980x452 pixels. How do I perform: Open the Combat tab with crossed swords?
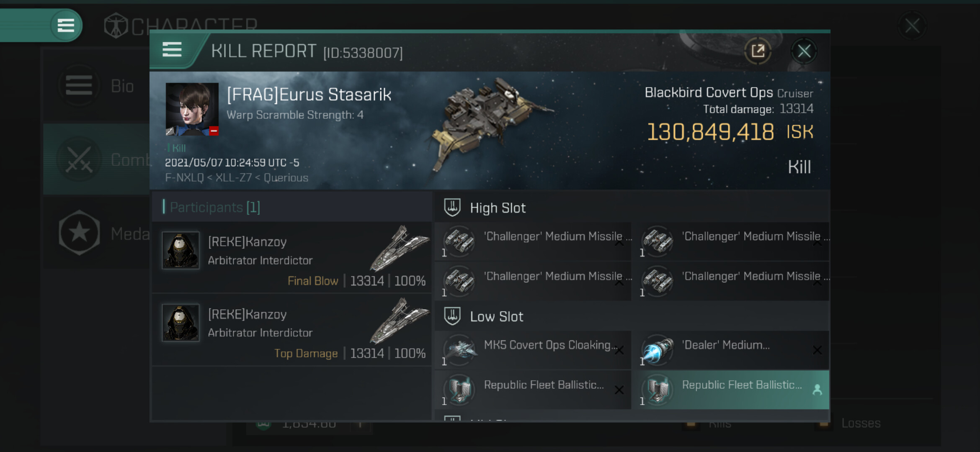click(80, 160)
